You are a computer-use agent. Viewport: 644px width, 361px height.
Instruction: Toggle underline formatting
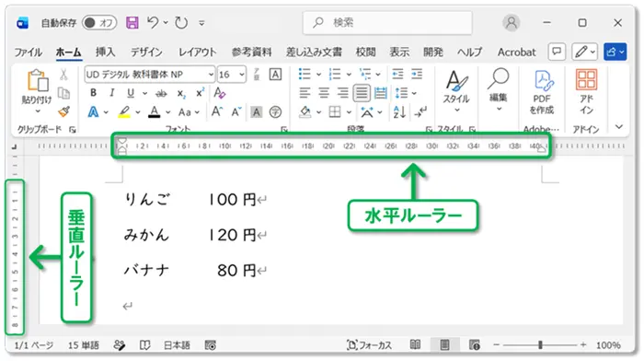131,93
